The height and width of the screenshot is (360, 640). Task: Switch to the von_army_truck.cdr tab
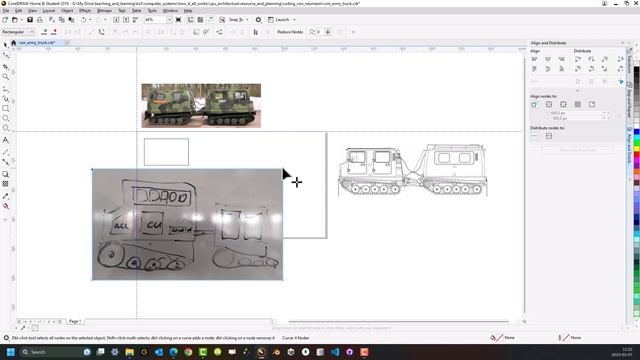click(x=37, y=43)
